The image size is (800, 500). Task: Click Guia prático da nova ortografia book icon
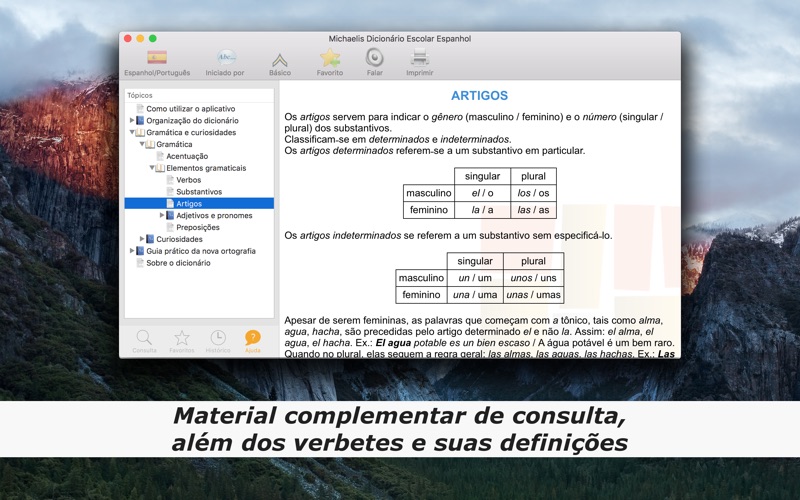(140, 251)
